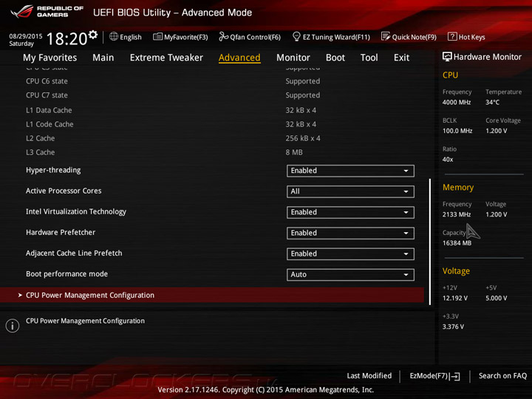Click the 12.192 V reading
Screen dimensions: 532x399
[455, 299]
